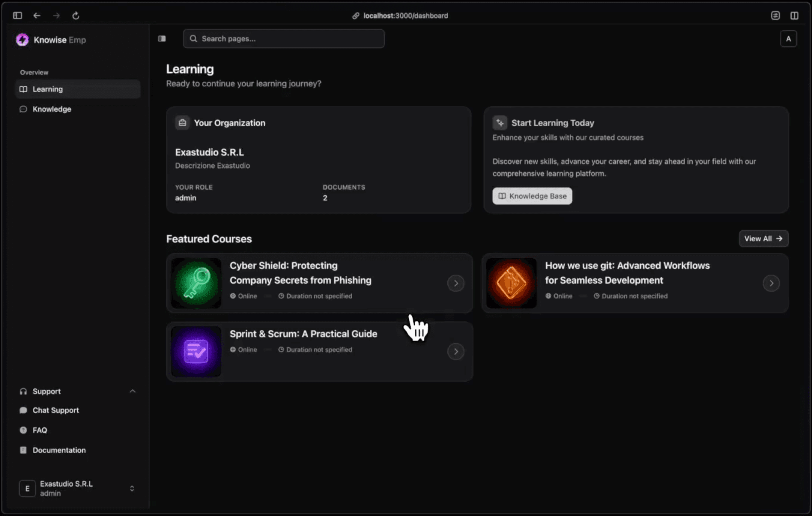
Task: Collapse the Support section chevron
Action: [x=133, y=391]
